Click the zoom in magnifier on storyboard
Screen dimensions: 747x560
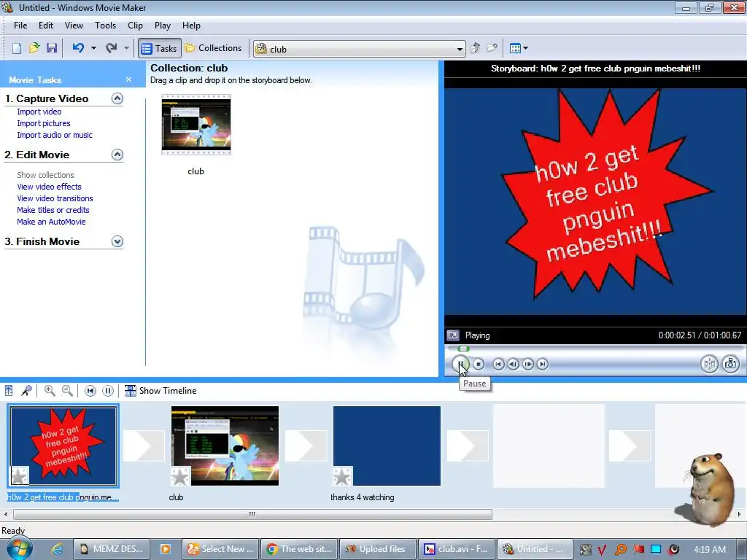(49, 391)
